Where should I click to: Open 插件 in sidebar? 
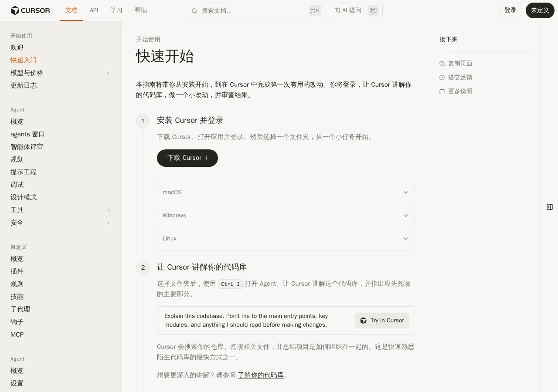[17, 272]
